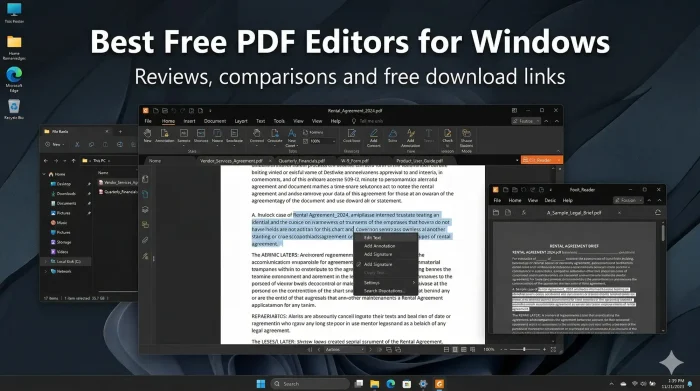Choose Add Annotation in the context menu
Screen dimensions: 700x391
point(386,246)
